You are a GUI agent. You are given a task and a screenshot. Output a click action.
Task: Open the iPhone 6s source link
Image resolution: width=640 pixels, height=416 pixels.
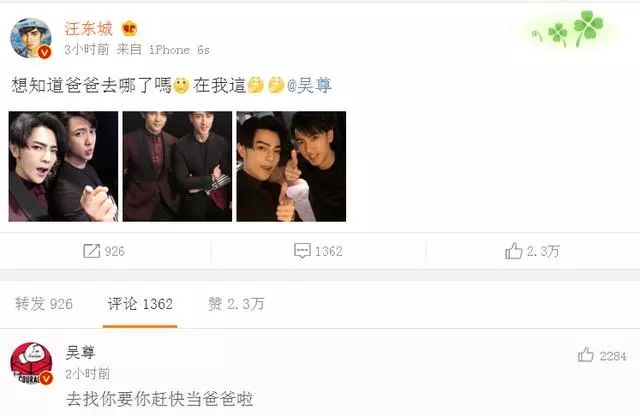(x=179, y=50)
